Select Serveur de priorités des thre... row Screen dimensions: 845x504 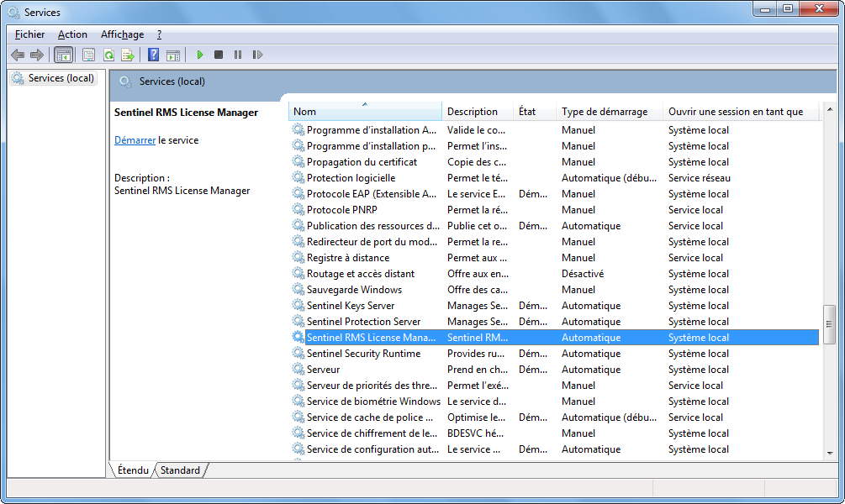tap(555, 386)
